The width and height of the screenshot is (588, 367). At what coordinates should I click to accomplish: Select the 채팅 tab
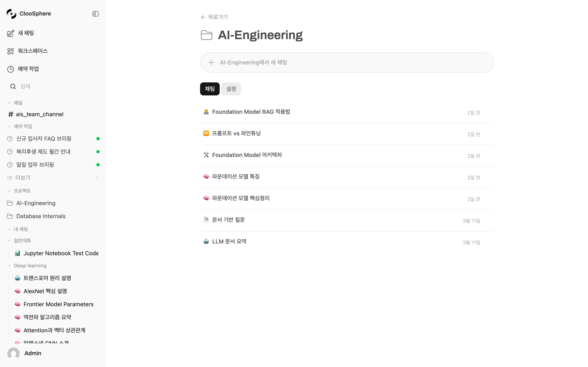click(210, 89)
